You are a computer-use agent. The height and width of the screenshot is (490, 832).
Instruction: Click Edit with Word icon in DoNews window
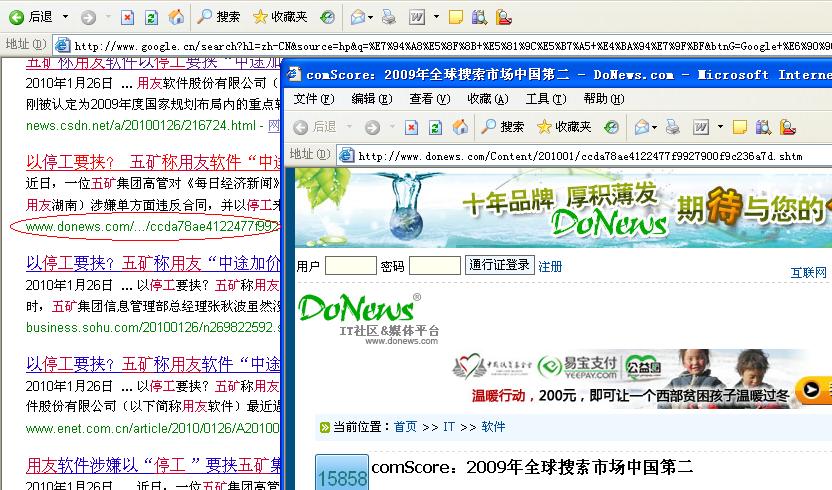(700, 127)
